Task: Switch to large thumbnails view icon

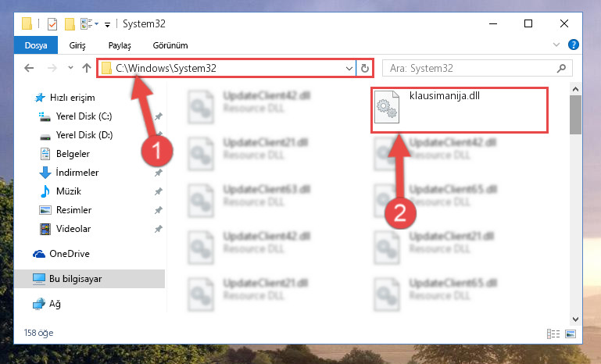Action: (571, 334)
